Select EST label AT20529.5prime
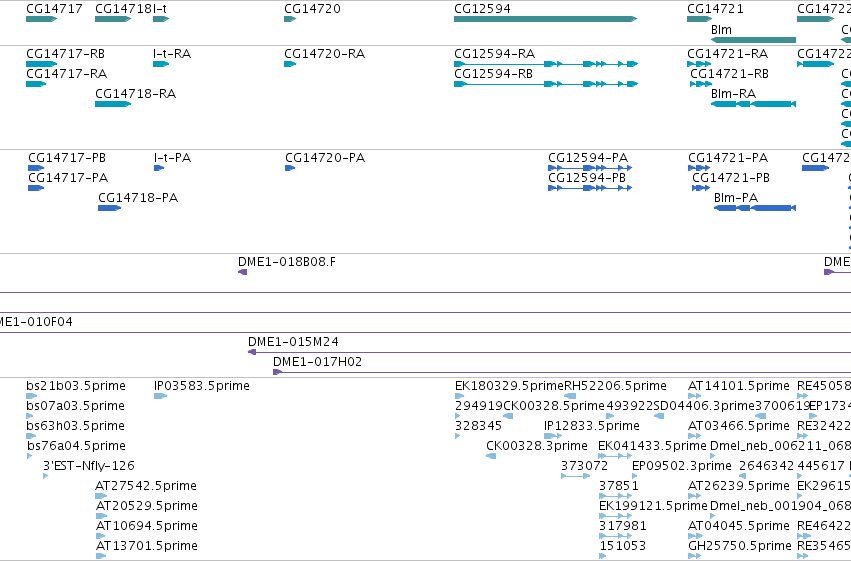 pyautogui.click(x=147, y=507)
